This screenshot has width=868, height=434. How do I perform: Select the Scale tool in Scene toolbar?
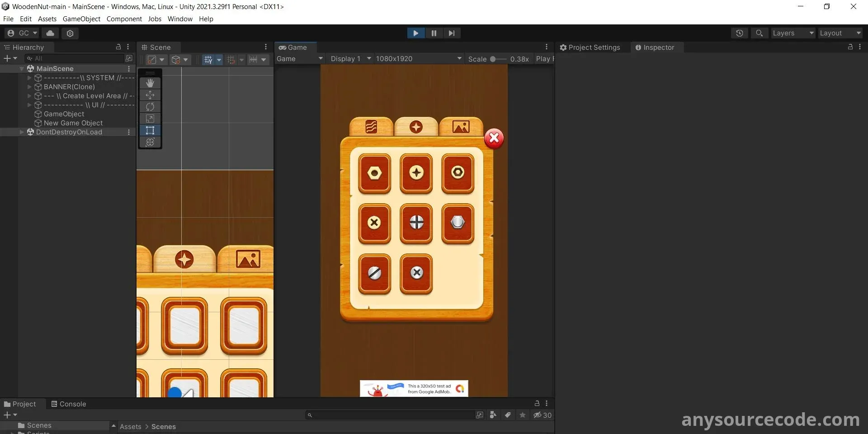pos(150,119)
